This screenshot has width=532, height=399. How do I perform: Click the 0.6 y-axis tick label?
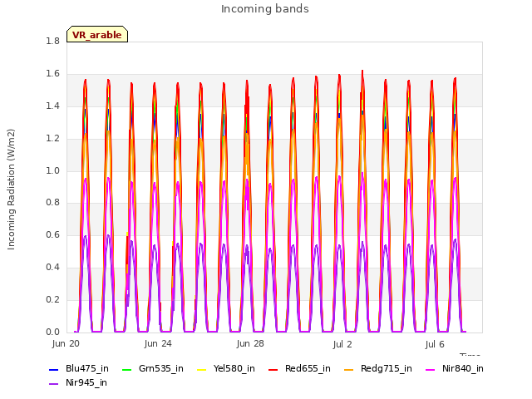52,234
